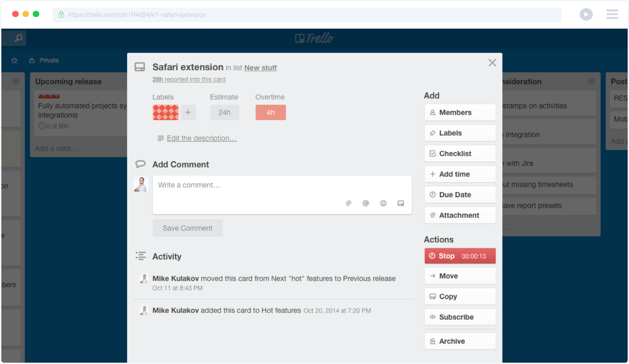
Task: Click the Activity list icon
Action: [141, 256]
